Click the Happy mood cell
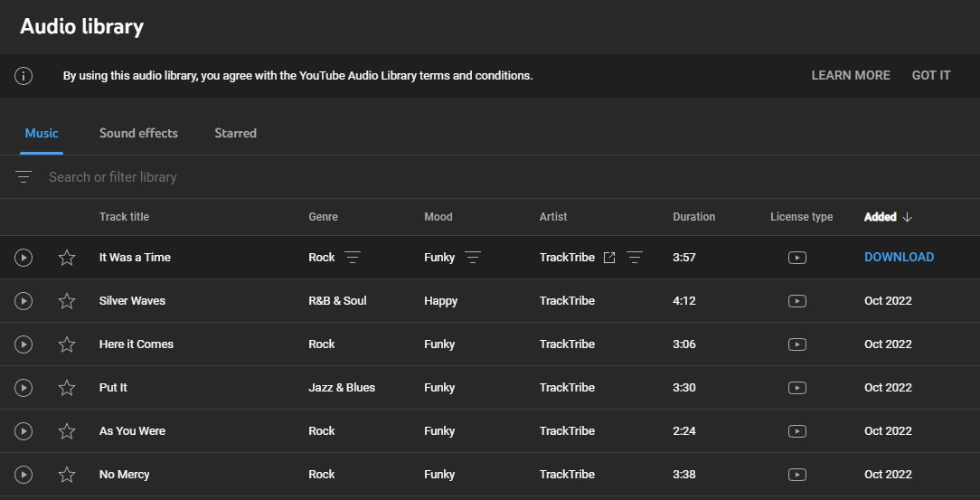The width and height of the screenshot is (980, 500). [x=440, y=301]
